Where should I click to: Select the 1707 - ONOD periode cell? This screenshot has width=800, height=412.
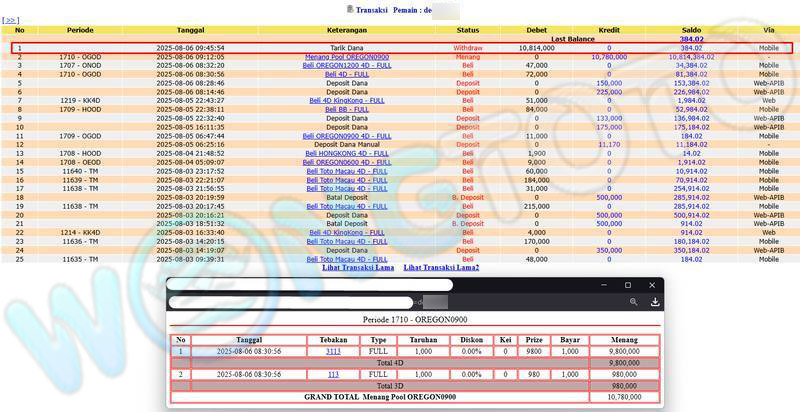click(x=80, y=65)
